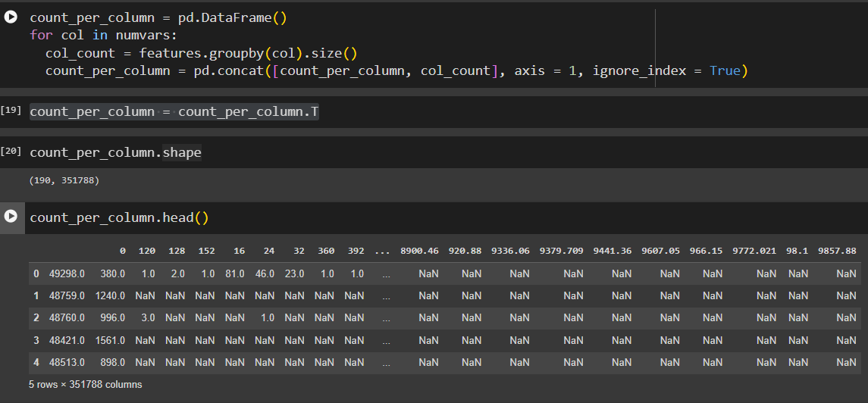Click column header 120
The image size is (868, 403).
tap(147, 251)
